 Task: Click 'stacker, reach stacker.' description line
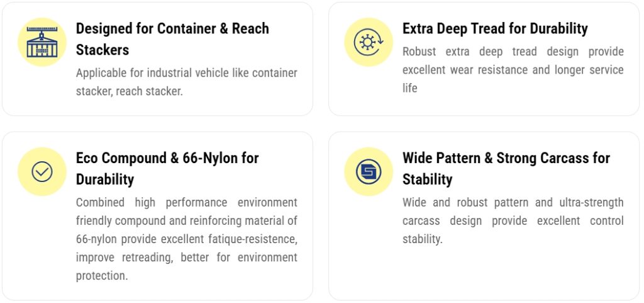pos(130,91)
